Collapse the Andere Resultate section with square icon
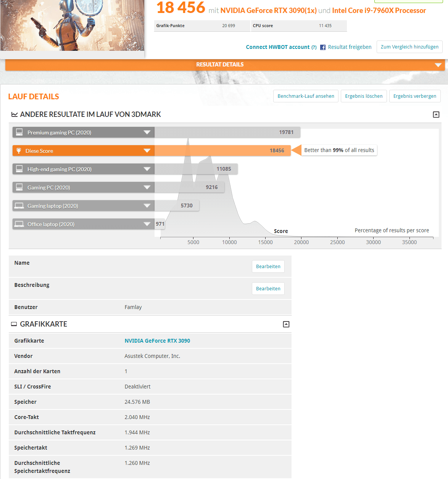Screen dimensions: 448x479 pos(436,115)
